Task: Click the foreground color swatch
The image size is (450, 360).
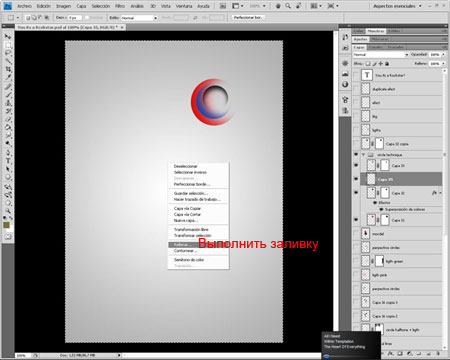Action: 6,225
